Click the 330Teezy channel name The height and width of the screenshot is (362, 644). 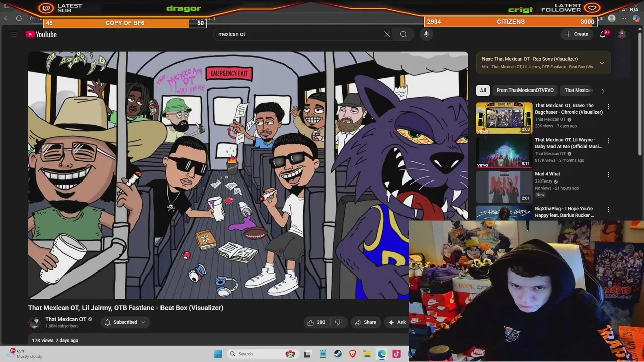[x=543, y=182]
